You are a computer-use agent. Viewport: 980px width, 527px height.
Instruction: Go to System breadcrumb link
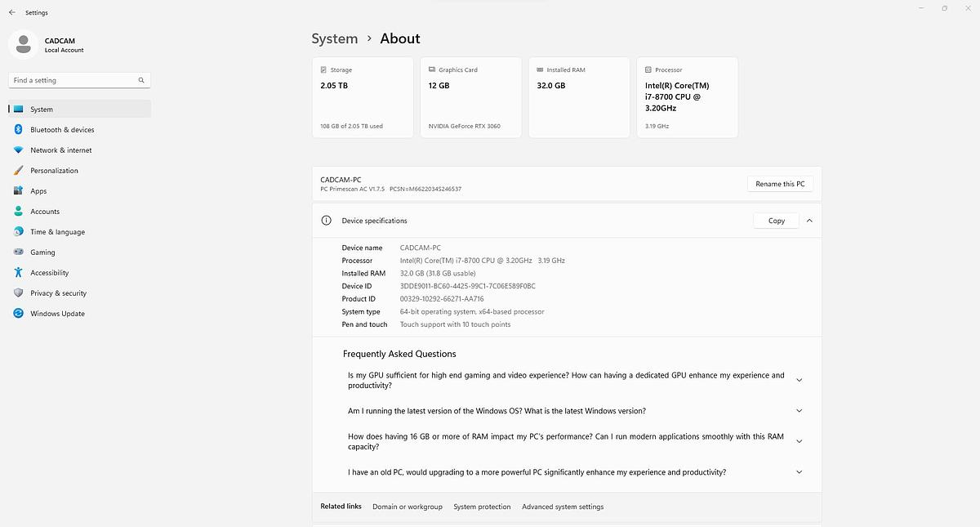(334, 38)
